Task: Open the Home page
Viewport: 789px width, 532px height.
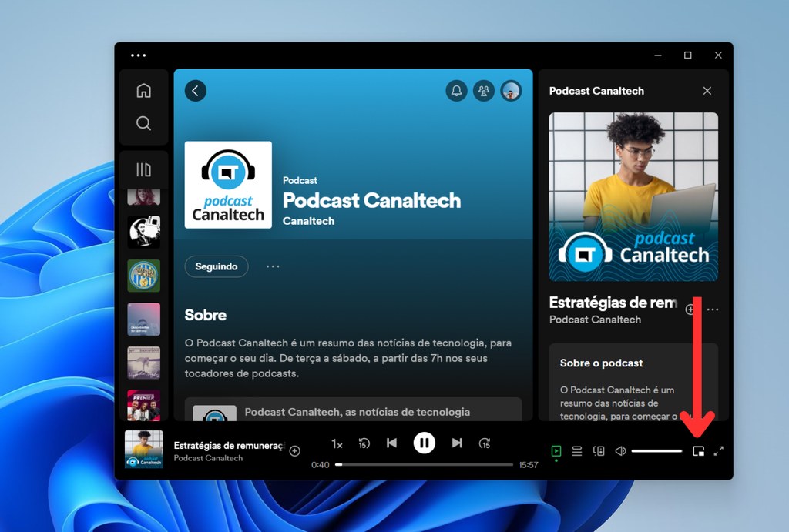Action: pyautogui.click(x=143, y=90)
